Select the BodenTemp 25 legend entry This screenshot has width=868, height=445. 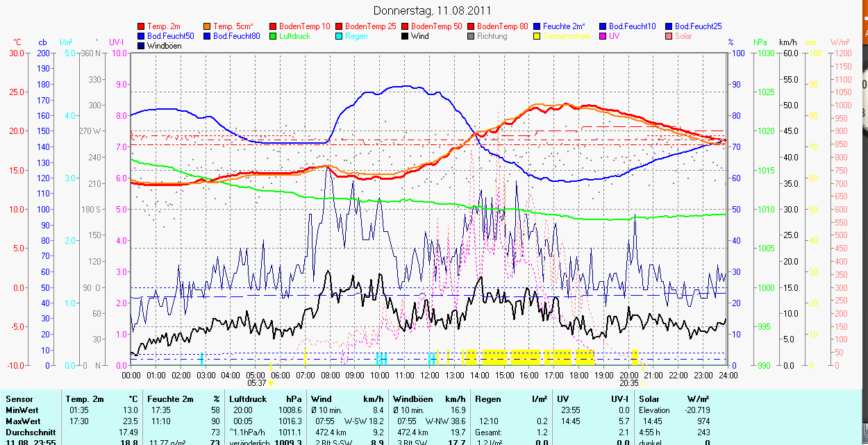pyautogui.click(x=366, y=26)
